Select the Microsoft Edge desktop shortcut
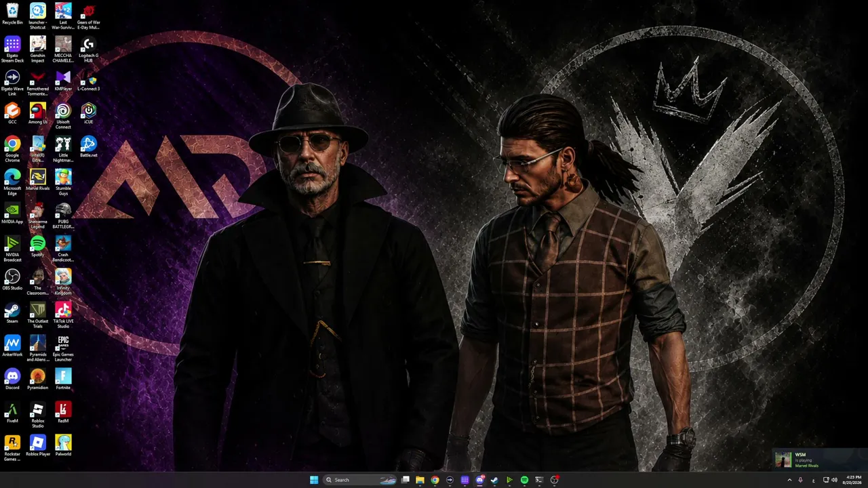Viewport: 868px width, 488px height. [12, 182]
